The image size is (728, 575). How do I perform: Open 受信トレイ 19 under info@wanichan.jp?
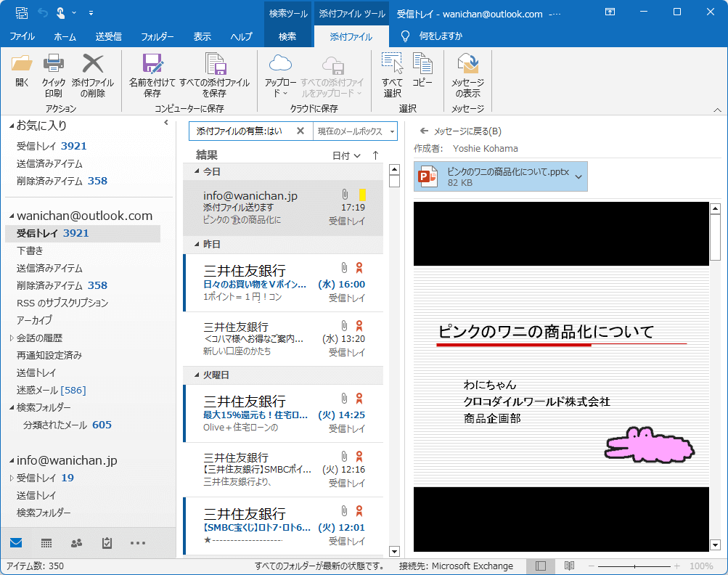(45, 478)
